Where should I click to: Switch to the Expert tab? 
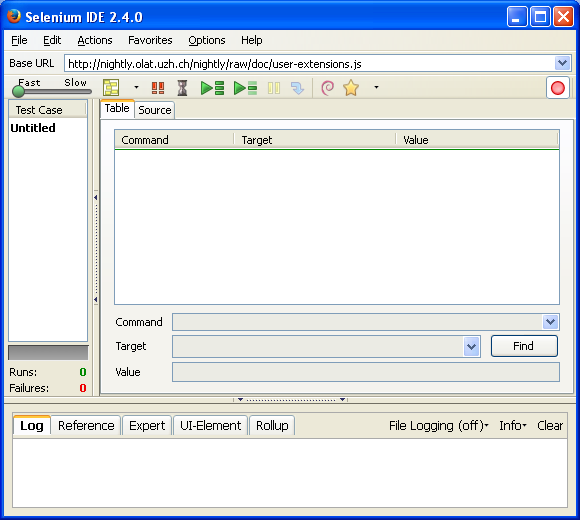[147, 426]
